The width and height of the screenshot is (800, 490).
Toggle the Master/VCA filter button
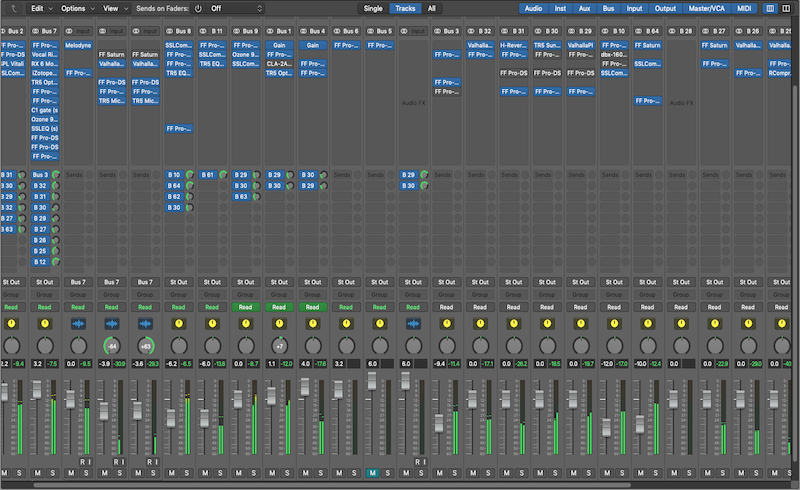(x=708, y=8)
